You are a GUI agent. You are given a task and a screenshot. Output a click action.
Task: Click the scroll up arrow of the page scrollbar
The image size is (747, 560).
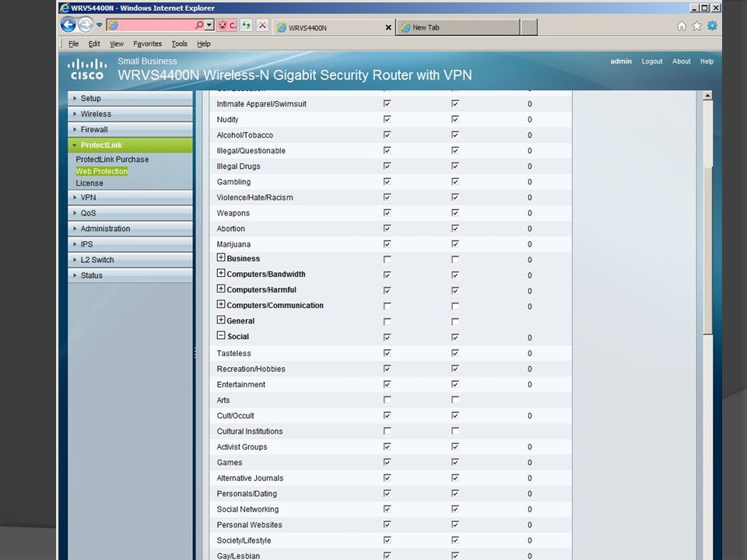coord(708,96)
